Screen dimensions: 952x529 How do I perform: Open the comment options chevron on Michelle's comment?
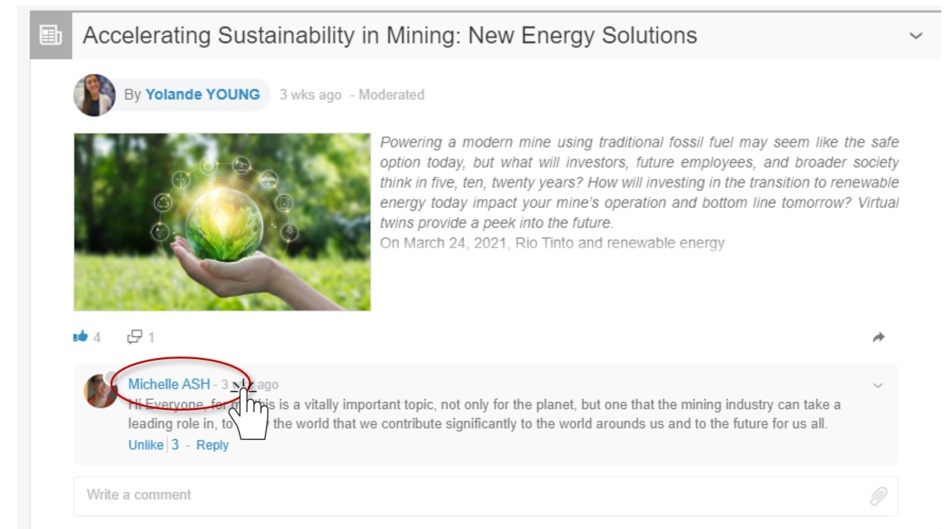pyautogui.click(x=878, y=385)
